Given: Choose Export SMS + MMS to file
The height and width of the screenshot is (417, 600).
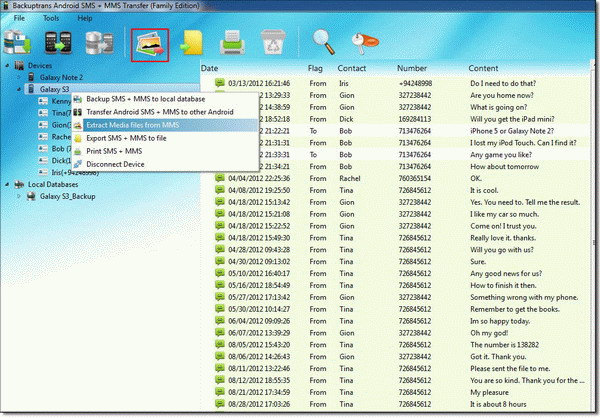Looking at the screenshot, I should coord(165,138).
